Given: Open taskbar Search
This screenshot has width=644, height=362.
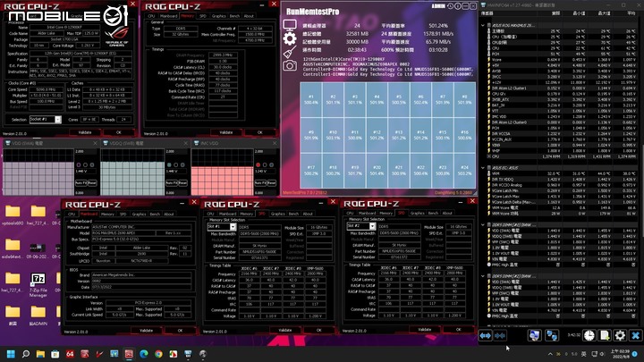Looking at the screenshot, I should coord(26,354).
